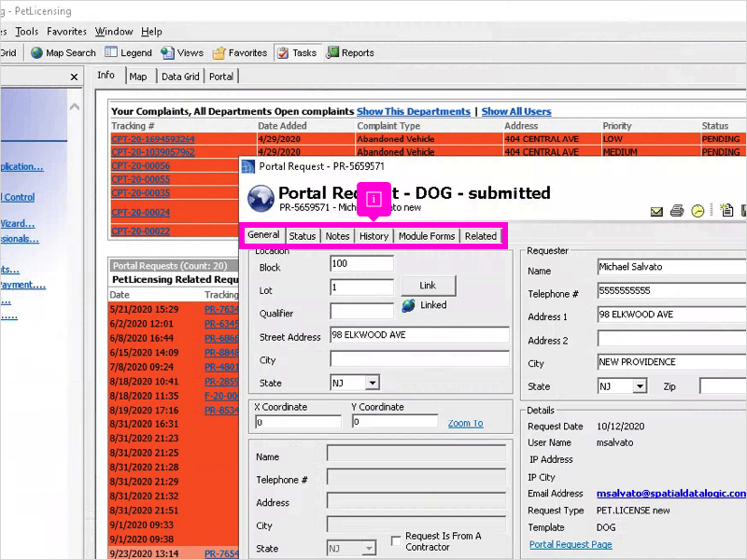Collapse the left panel with the chevron

[x=75, y=107]
